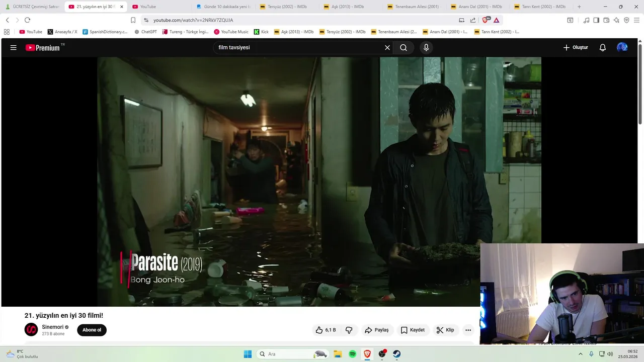Show hidden tray icons chevron
644x362 pixels.
click(x=581, y=354)
